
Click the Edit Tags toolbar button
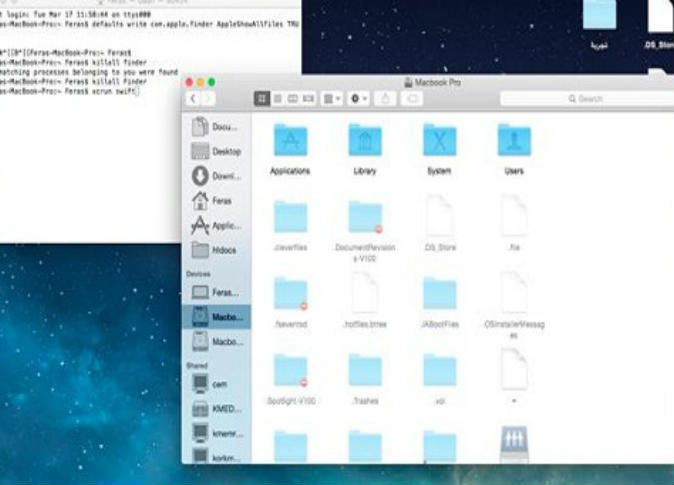pos(412,99)
